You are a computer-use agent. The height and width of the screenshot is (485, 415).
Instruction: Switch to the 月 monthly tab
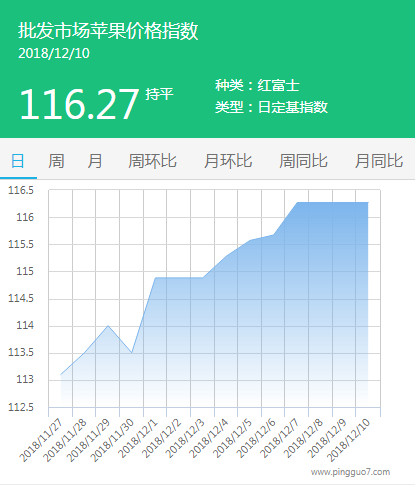(95, 161)
